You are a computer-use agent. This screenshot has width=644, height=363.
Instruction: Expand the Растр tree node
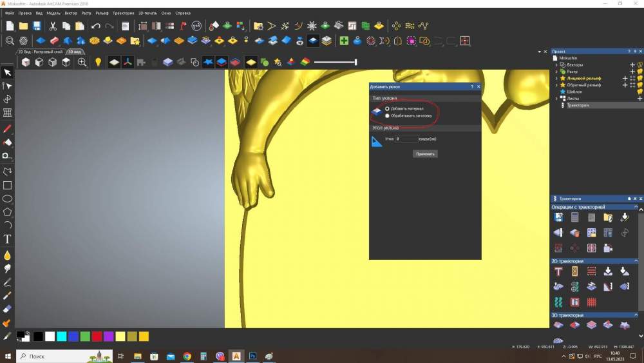(x=556, y=72)
